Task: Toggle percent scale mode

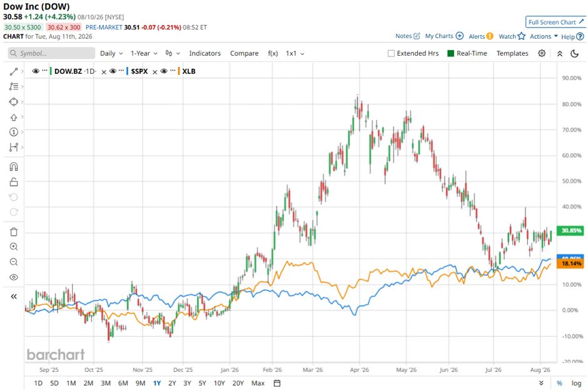Action: coord(559,383)
